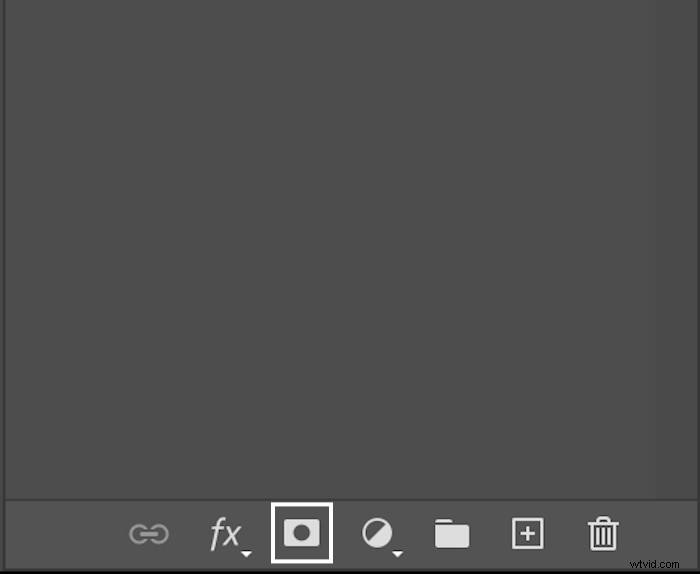Delete layer using the trash can icon
The image size is (700, 574).
click(x=603, y=533)
